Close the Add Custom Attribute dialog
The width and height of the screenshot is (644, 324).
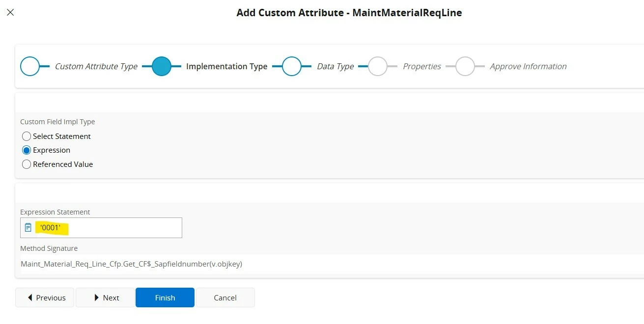(10, 12)
